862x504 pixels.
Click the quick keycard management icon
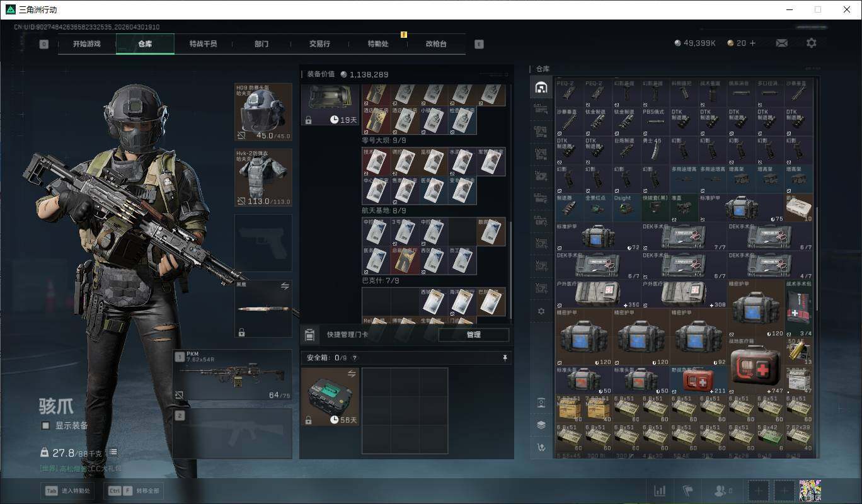309,335
